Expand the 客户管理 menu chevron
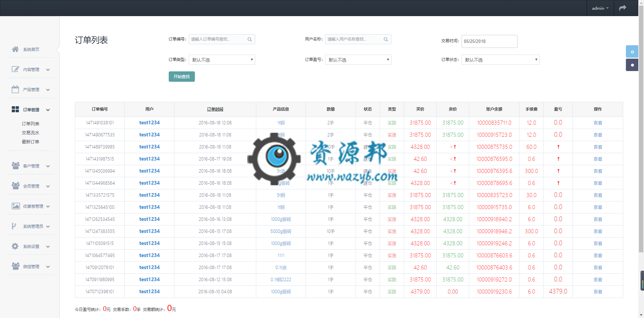This screenshot has width=644, height=318. 48,166
